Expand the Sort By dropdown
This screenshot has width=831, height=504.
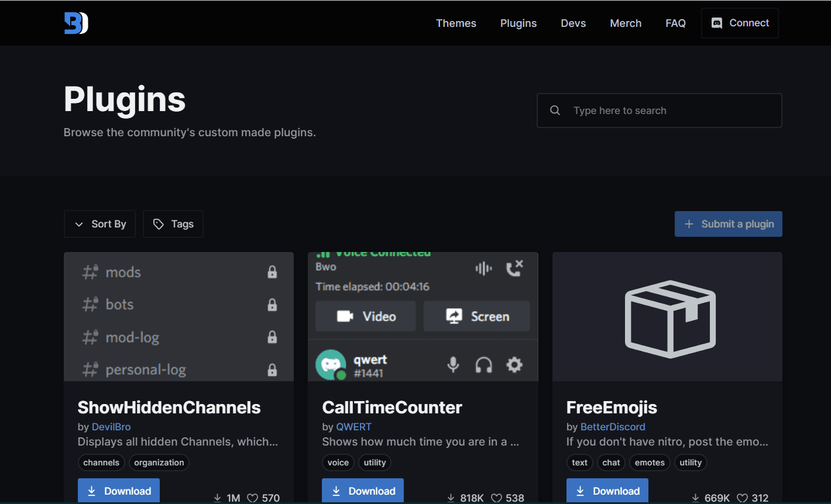pos(100,224)
